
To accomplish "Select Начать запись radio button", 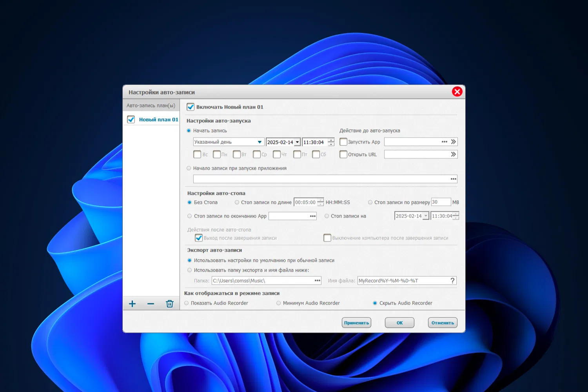I will [x=189, y=131].
